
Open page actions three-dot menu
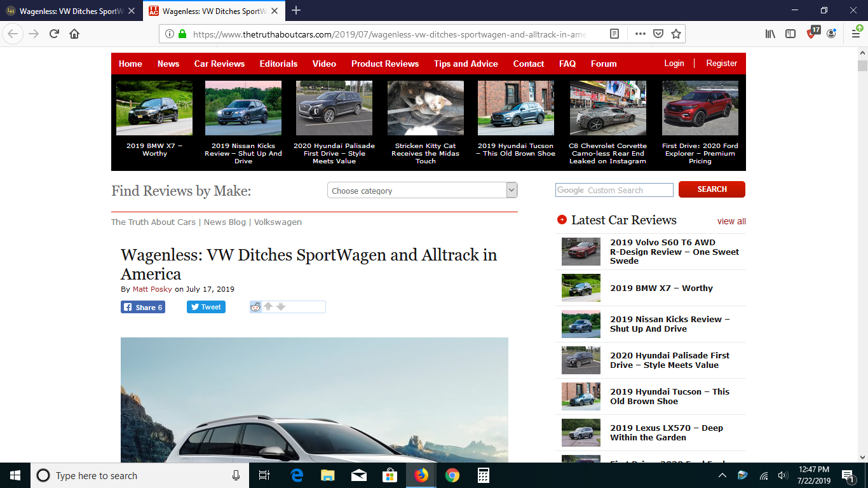pos(640,34)
